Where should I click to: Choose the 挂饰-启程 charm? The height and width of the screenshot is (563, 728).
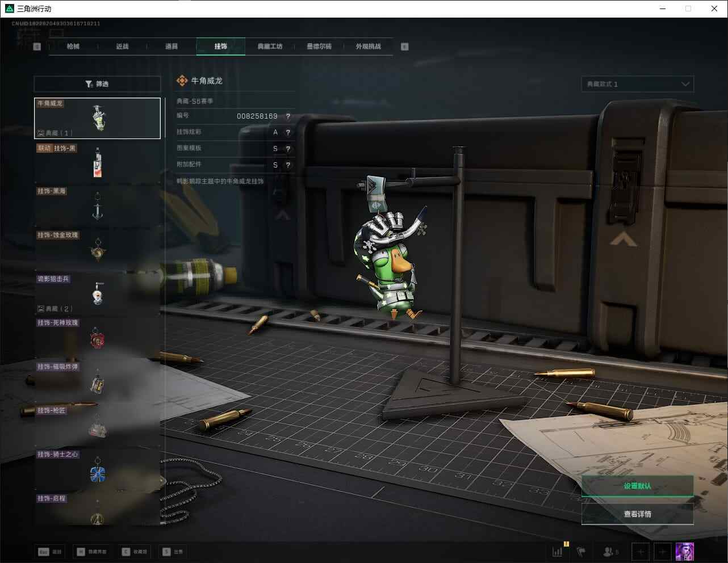tap(97, 509)
